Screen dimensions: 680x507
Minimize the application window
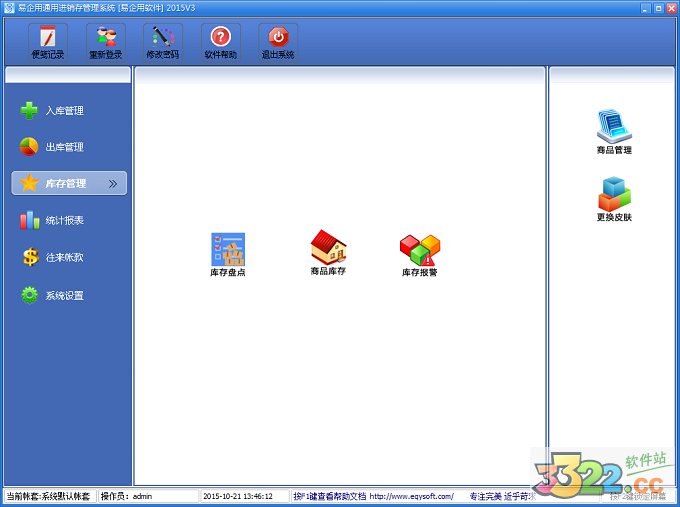coord(646,8)
